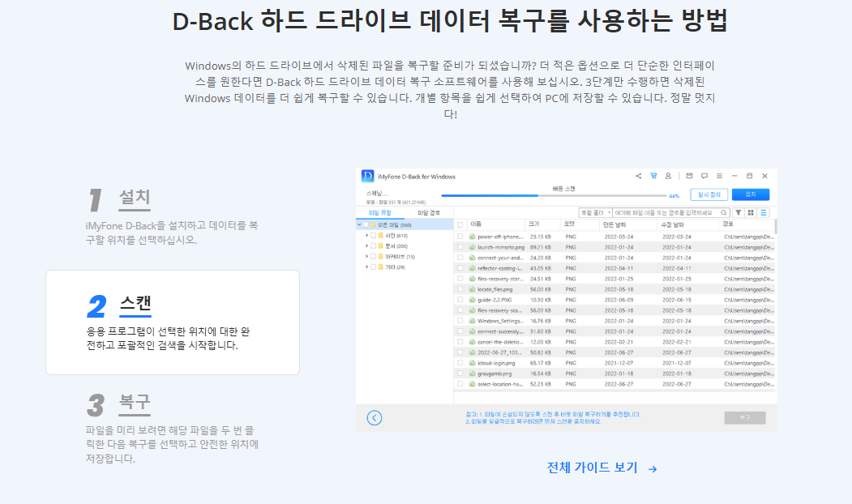The image size is (852, 504).
Task: Click the blue 정지 stop button
Action: pyautogui.click(x=751, y=194)
